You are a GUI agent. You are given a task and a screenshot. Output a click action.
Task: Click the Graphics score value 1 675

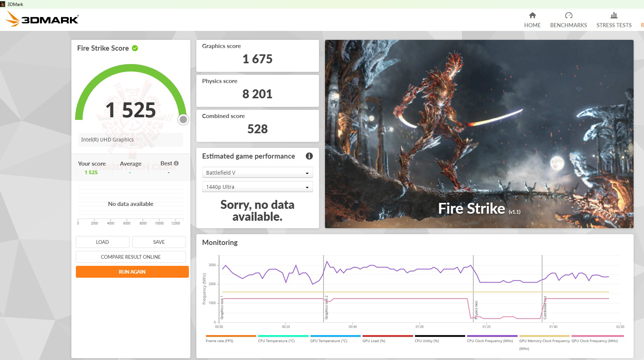click(257, 59)
